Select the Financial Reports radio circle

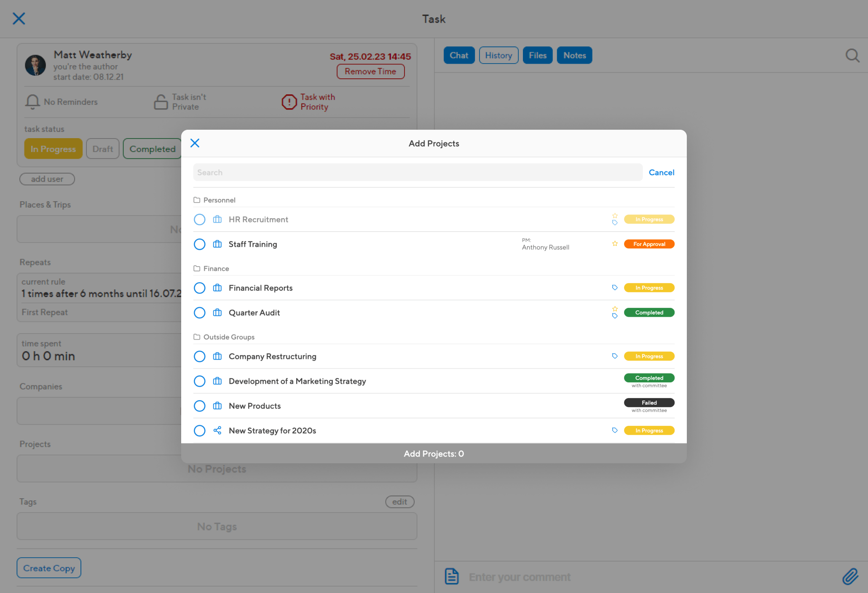200,288
